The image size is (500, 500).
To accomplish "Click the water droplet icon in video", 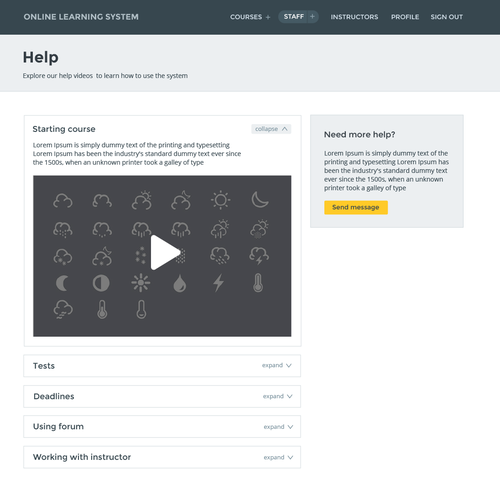I will pos(180,283).
